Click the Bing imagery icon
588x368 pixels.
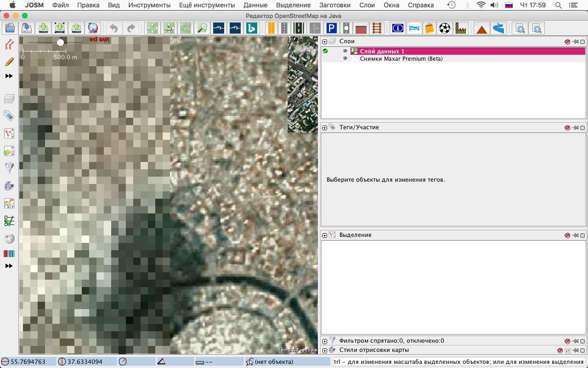pos(252,28)
